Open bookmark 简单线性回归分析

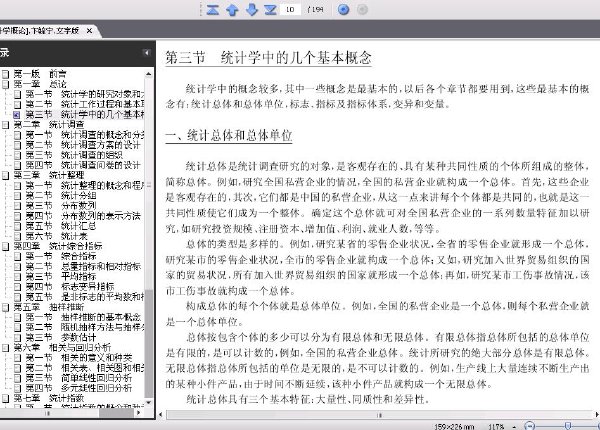pos(79,378)
